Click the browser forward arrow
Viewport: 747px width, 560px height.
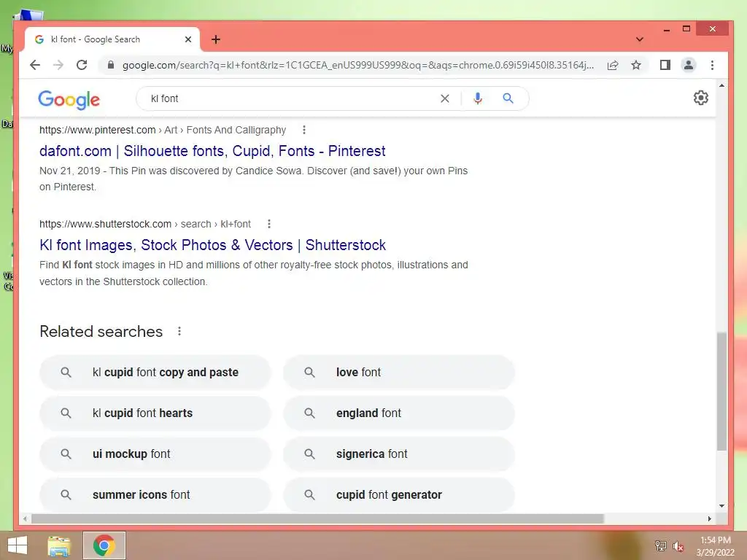point(58,65)
